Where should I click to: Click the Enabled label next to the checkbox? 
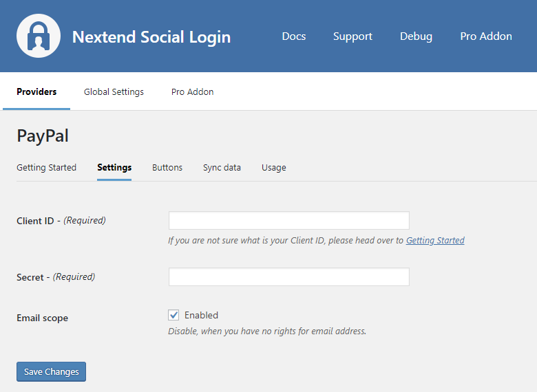pyautogui.click(x=201, y=315)
